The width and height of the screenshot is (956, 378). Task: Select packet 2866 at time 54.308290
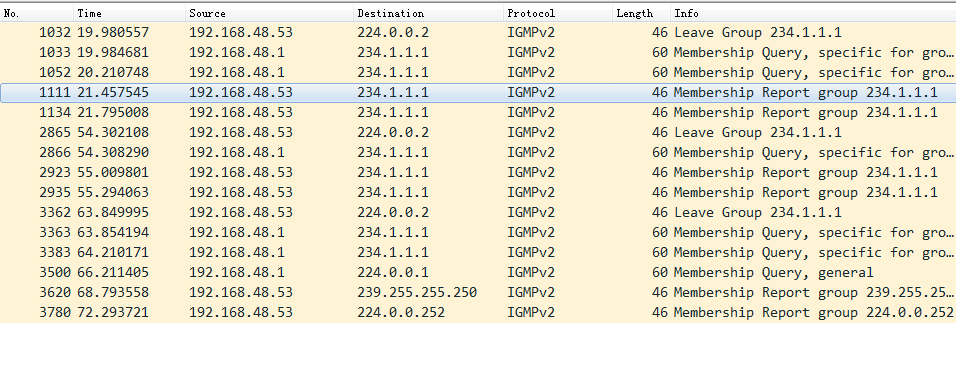pos(478,152)
